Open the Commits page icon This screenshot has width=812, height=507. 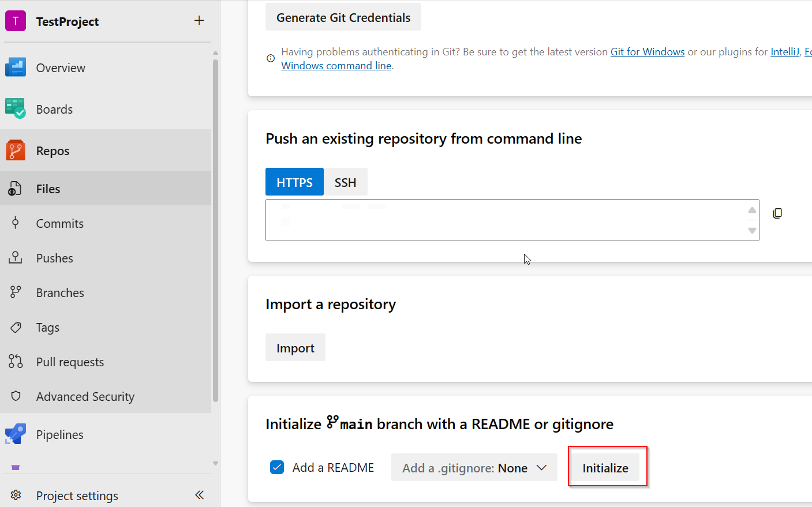point(15,223)
